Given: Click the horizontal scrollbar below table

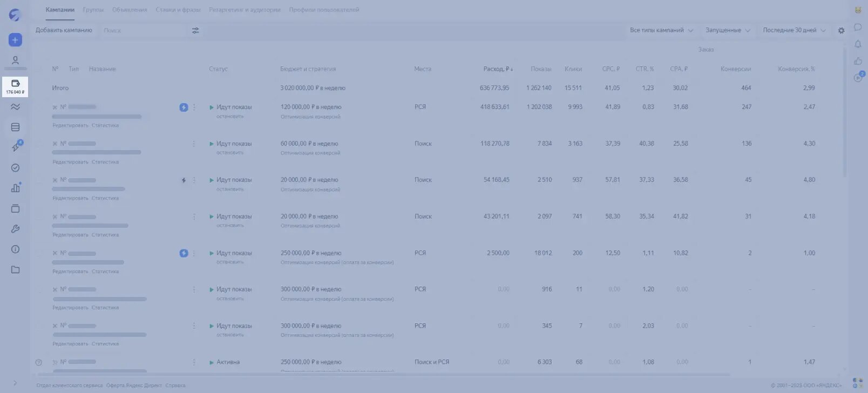Looking at the screenshot, I should [x=382, y=375].
